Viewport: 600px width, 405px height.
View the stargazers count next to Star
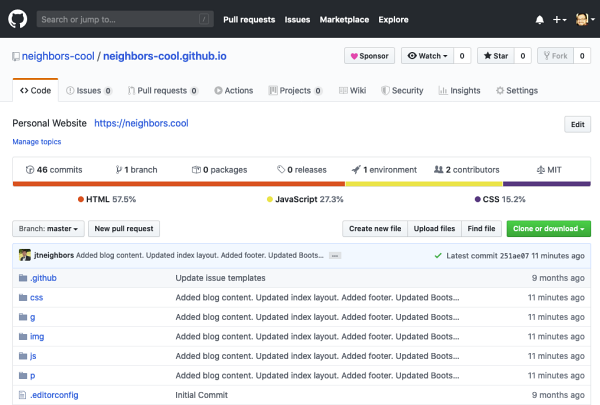point(523,56)
